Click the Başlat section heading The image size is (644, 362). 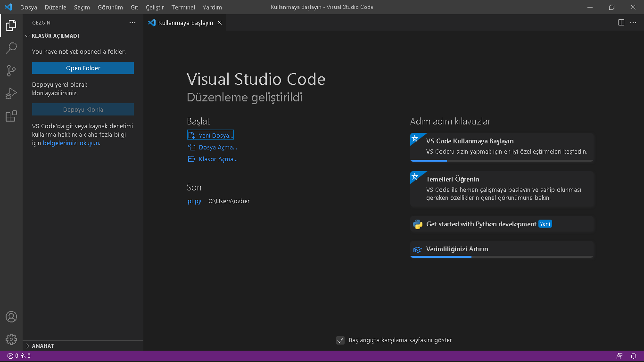198,122
